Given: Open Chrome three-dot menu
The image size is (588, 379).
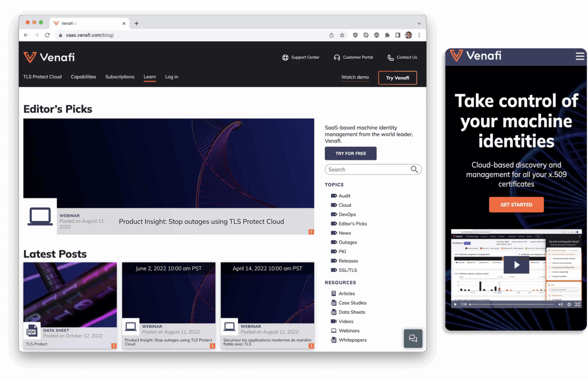Looking at the screenshot, I should coord(419,35).
